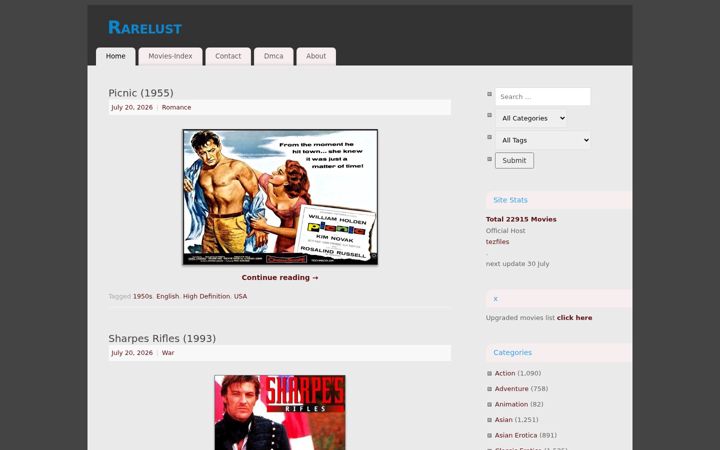Browse the Action category
720x450 pixels.
(x=505, y=373)
